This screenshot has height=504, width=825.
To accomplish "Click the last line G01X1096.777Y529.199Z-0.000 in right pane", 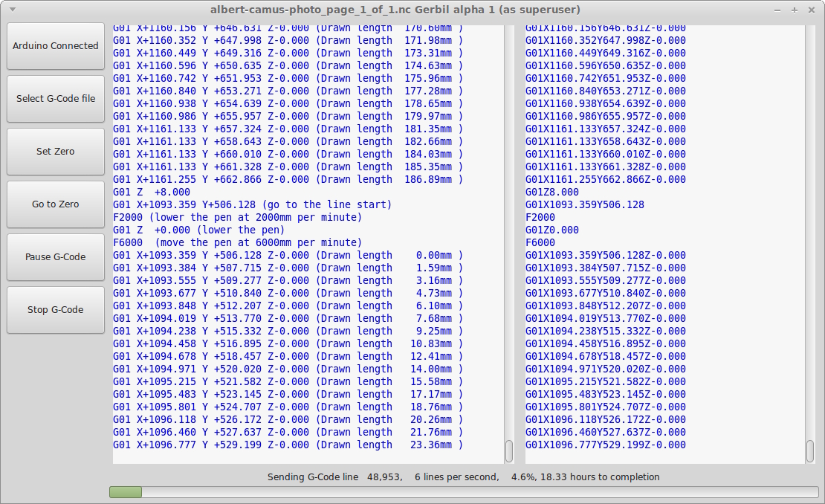I will click(x=605, y=445).
